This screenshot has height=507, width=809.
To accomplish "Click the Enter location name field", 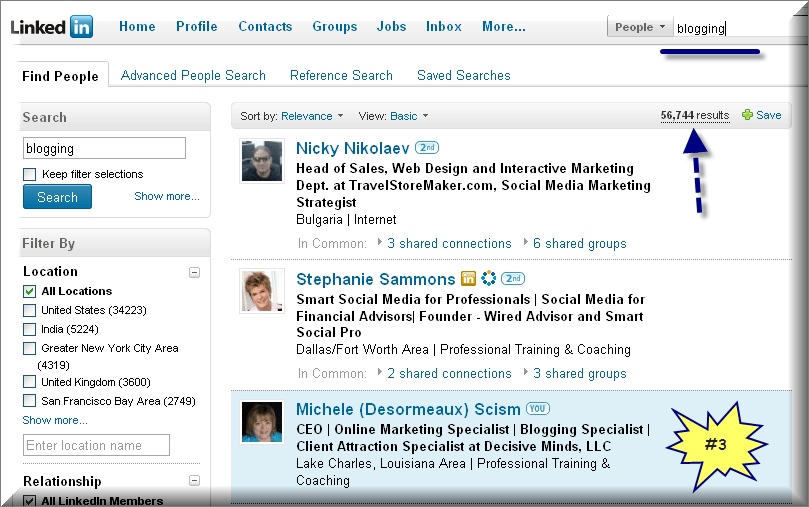I will 96,445.
